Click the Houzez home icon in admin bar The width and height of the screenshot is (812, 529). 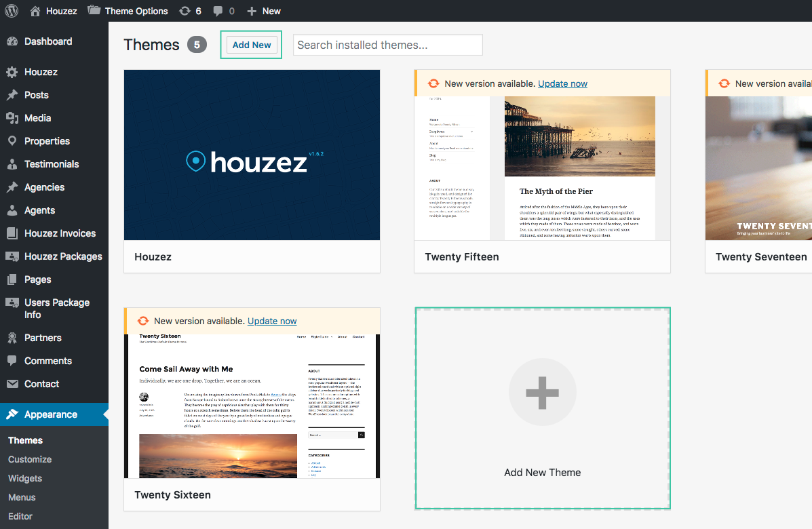(x=35, y=11)
